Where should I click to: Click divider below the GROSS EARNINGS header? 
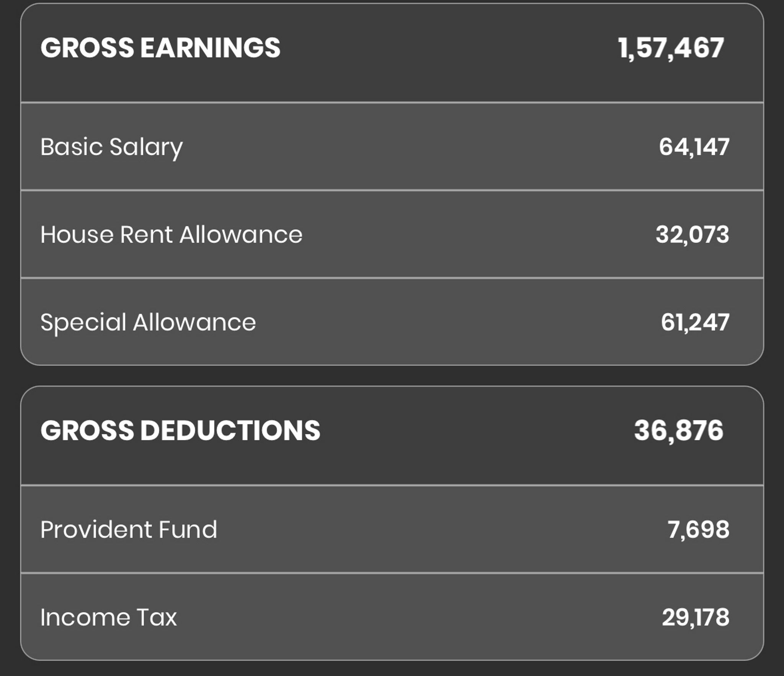392,102
